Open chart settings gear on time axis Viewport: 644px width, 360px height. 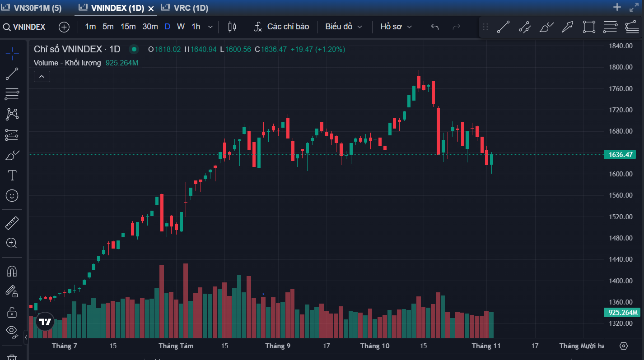[x=624, y=346]
